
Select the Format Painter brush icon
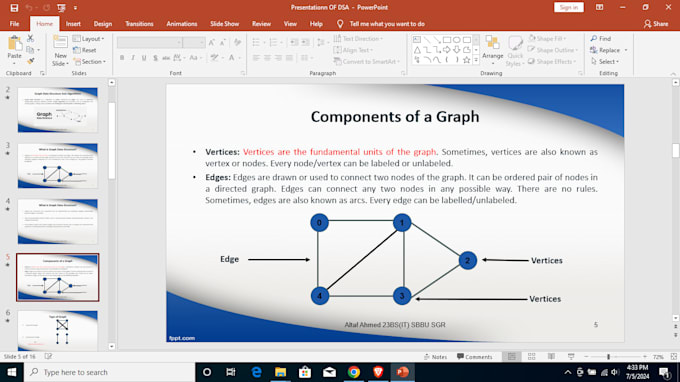pos(30,61)
